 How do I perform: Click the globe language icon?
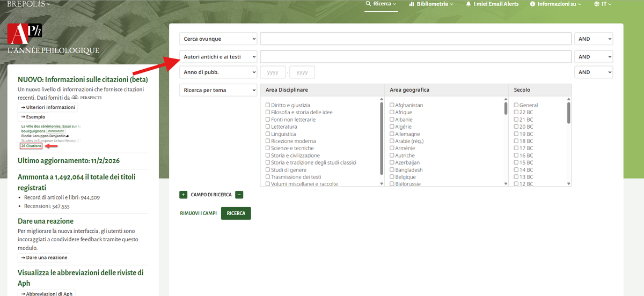coord(596,4)
